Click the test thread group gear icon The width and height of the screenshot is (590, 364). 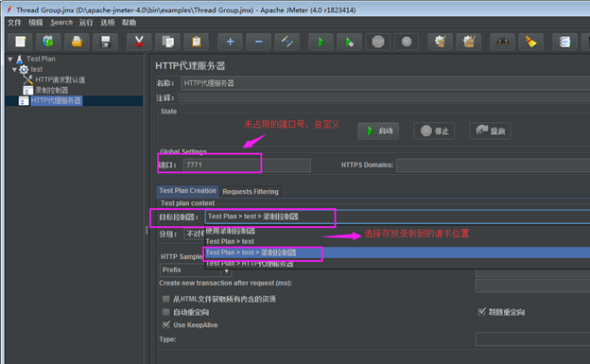point(24,69)
